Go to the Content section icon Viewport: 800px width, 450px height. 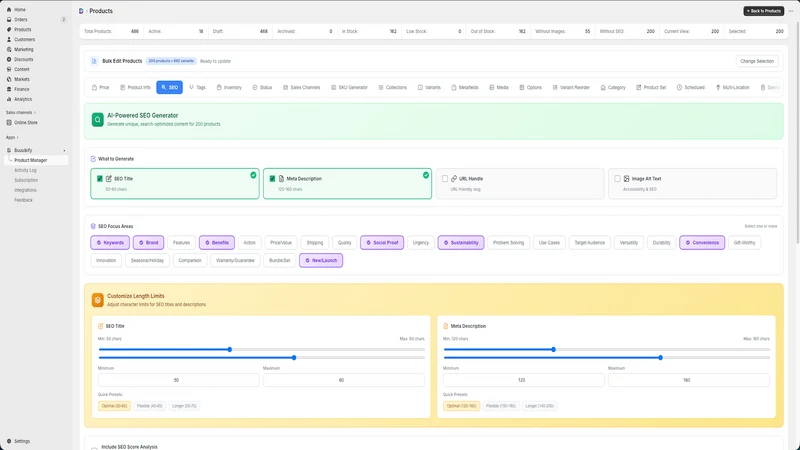click(9, 69)
